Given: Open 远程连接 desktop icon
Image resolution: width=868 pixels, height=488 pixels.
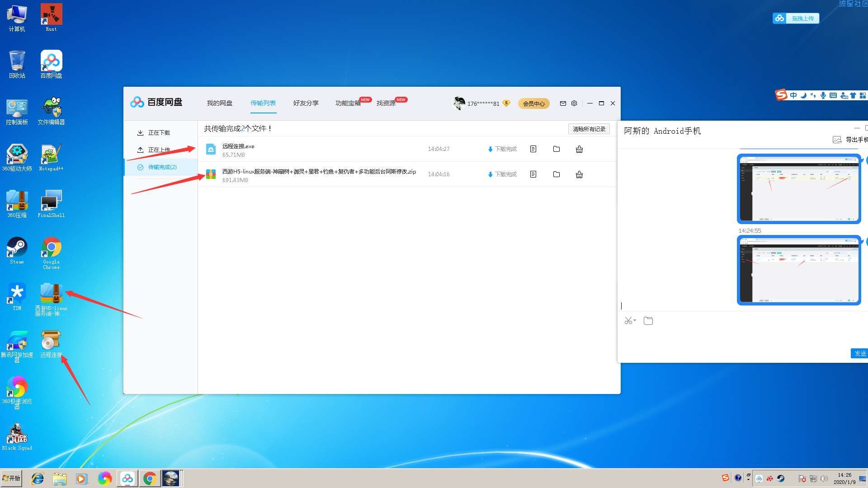Looking at the screenshot, I should pos(51,344).
